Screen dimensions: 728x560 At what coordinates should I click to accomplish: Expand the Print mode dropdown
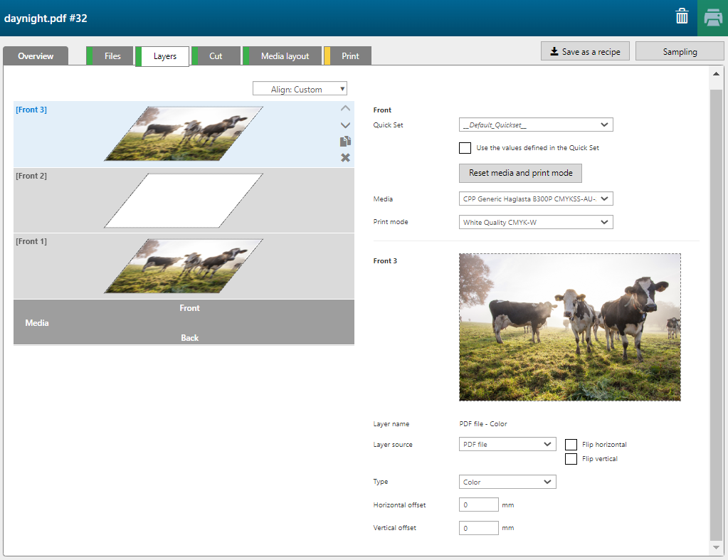click(x=536, y=223)
